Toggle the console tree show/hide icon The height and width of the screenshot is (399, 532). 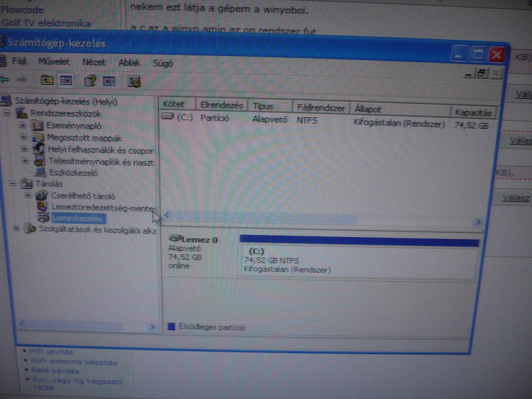[x=66, y=81]
